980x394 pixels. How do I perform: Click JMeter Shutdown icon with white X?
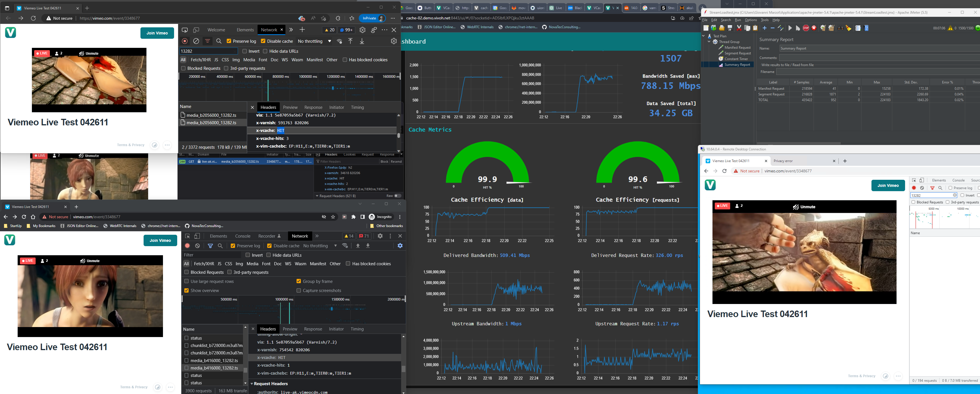[x=814, y=28]
